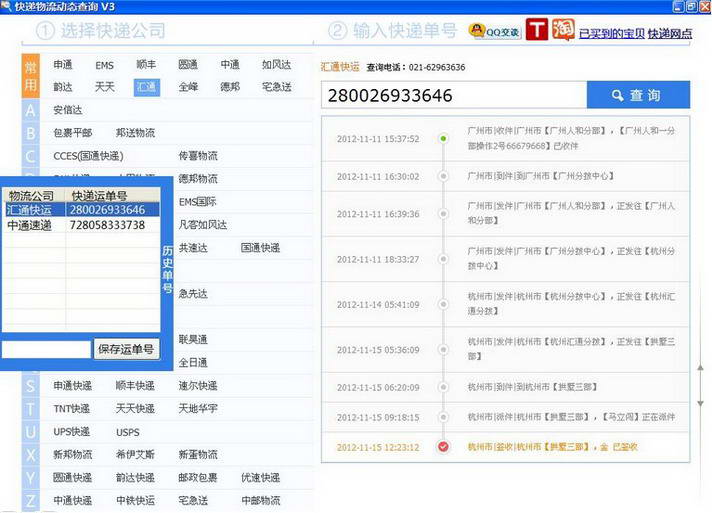Click the 物流公司 column header

pos(35,196)
